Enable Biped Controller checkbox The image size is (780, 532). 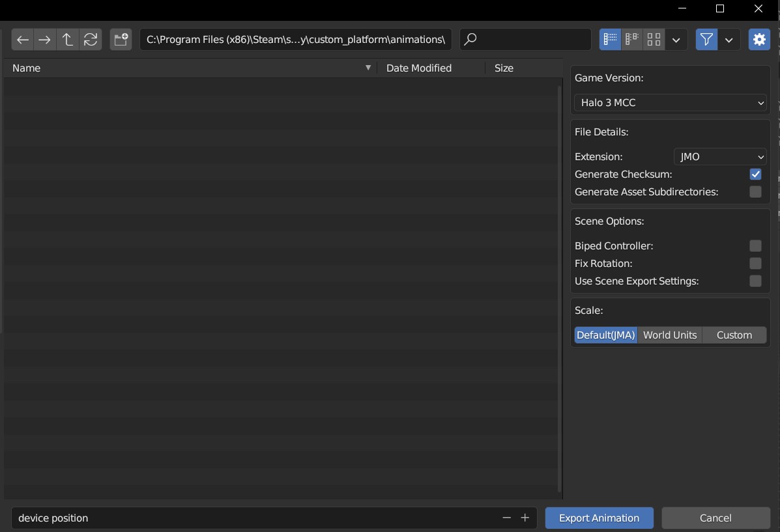point(755,245)
